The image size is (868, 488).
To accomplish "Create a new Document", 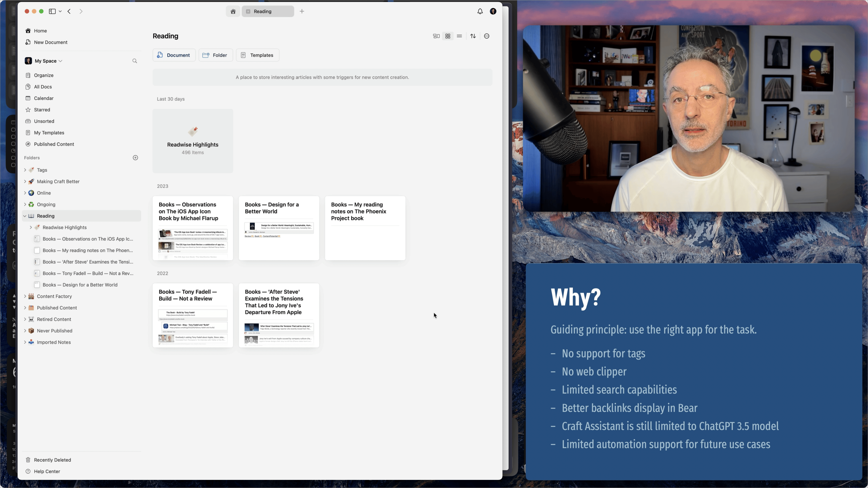I will click(x=174, y=55).
